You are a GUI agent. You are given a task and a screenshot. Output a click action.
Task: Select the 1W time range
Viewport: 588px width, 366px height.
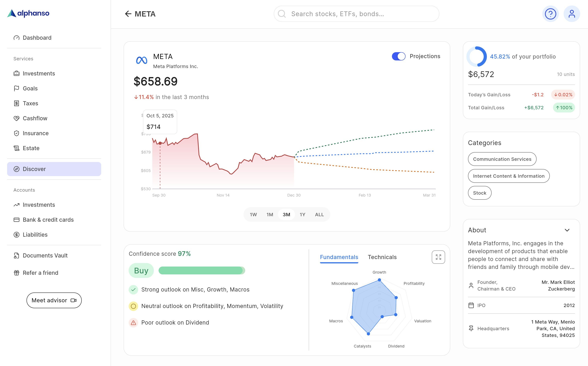click(x=253, y=214)
